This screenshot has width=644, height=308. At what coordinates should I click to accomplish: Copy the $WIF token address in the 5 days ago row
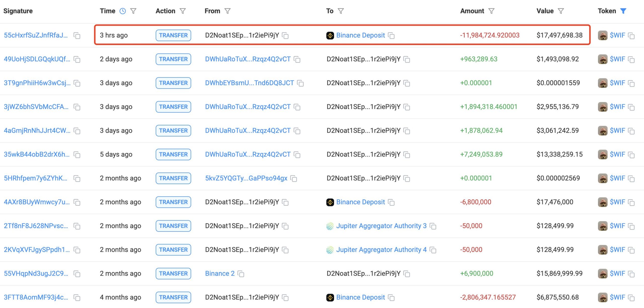[x=631, y=155]
